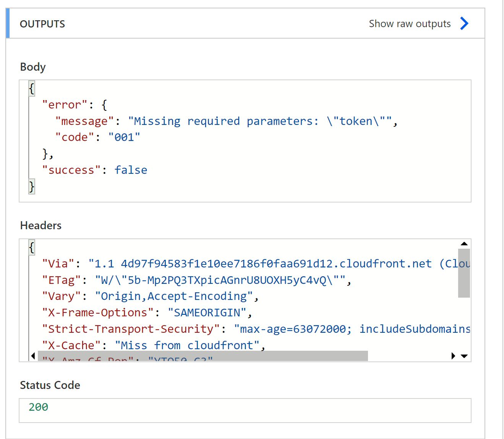Click the horizontal scrollbar thumb in Headers

203,356
